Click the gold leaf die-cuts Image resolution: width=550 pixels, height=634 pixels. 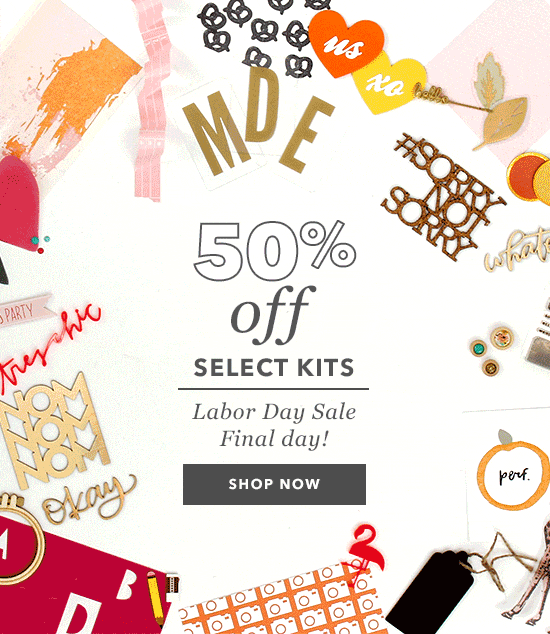(499, 103)
